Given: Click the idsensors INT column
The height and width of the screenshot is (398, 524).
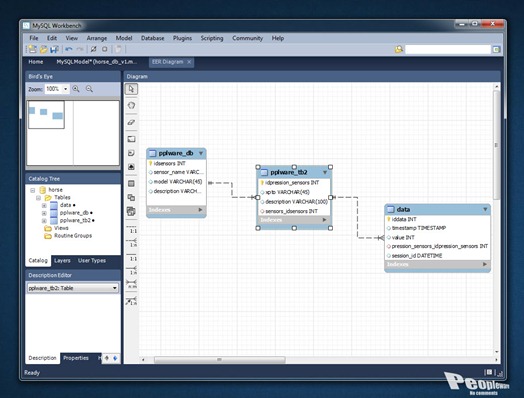Looking at the screenshot, I should (x=169, y=163).
